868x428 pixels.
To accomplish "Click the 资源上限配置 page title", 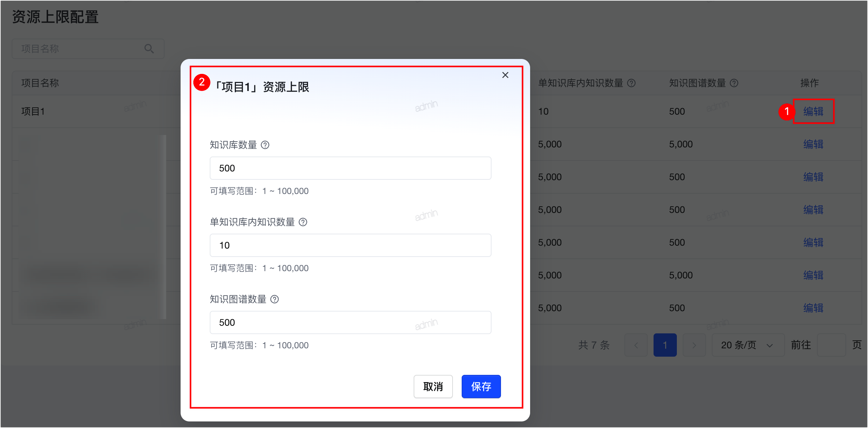I will 55,17.
